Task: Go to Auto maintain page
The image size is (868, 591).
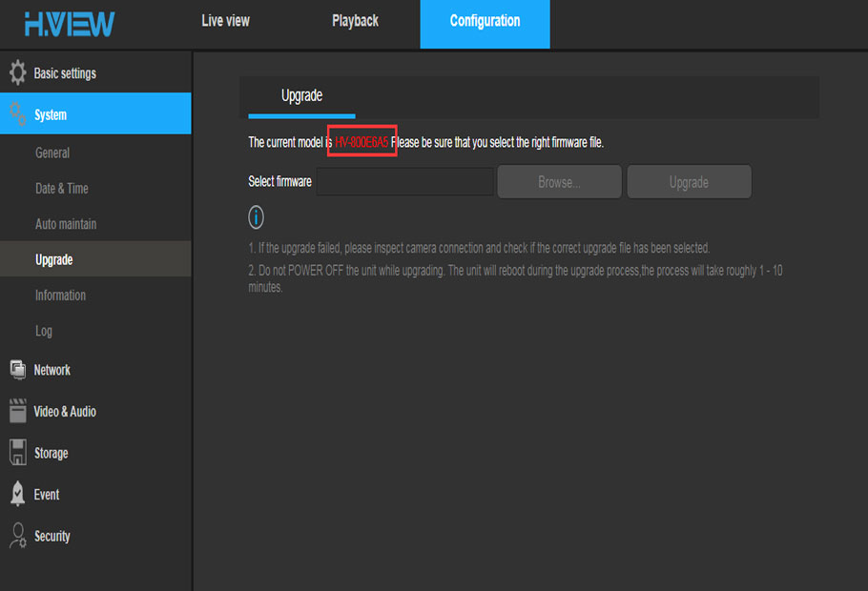Action: tap(66, 224)
